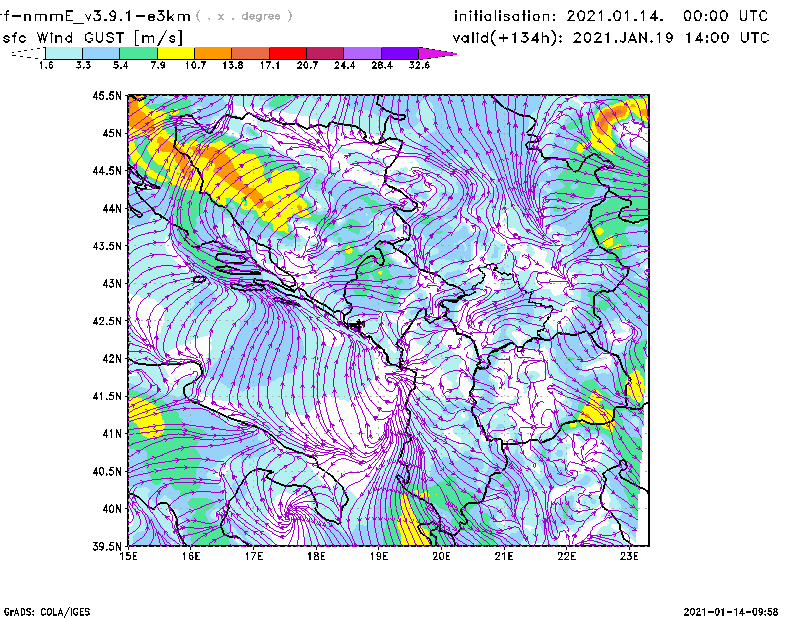Image resolution: width=800 pixels, height=618 pixels.
Task: Click the "44N" latitude label
Action: [x=112, y=208]
